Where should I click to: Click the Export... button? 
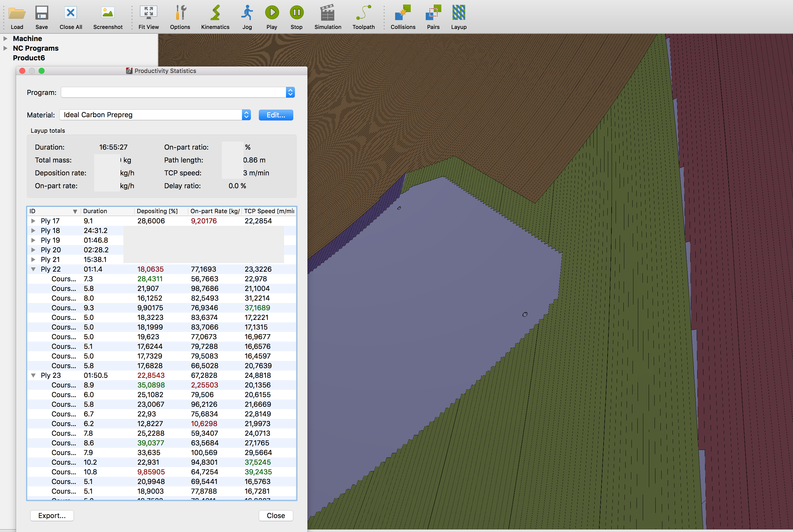52,515
